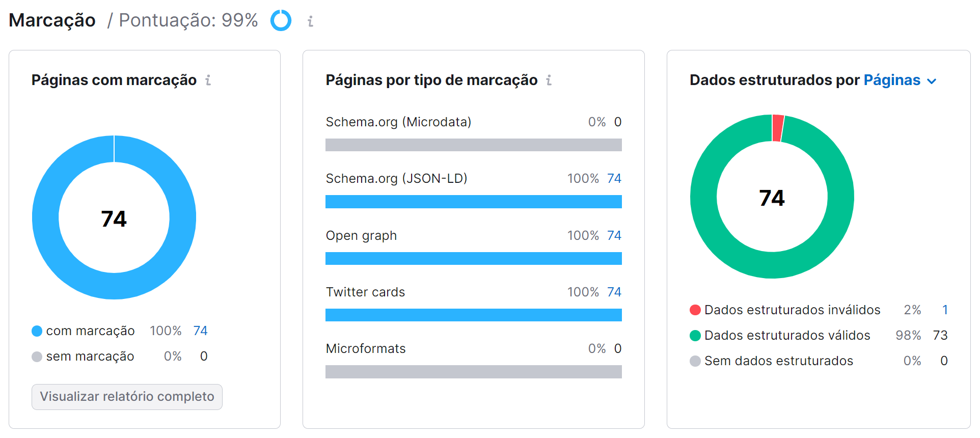The image size is (980, 438).
Task: Open the 74 link for Schema.org (JSON-LD)
Action: 614,178
